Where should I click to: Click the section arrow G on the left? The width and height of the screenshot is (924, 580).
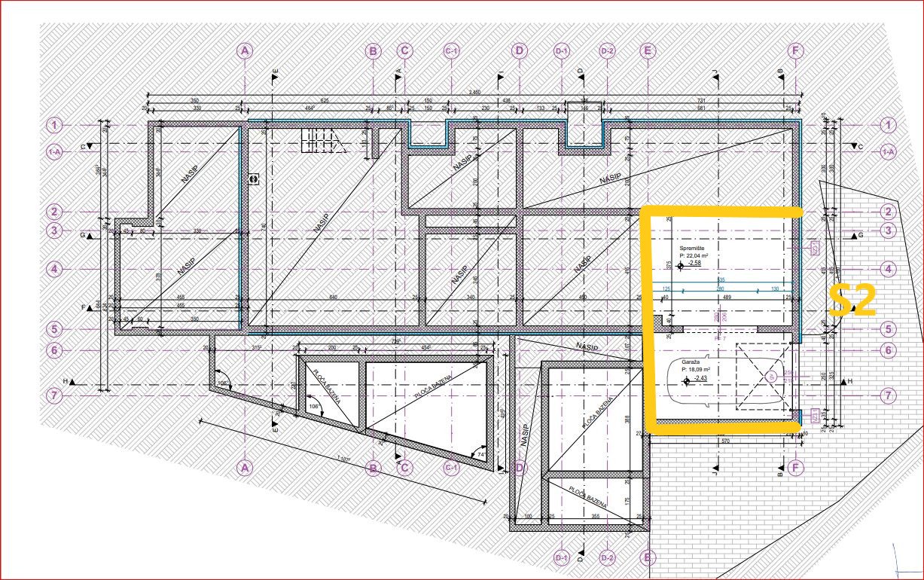[x=87, y=236]
